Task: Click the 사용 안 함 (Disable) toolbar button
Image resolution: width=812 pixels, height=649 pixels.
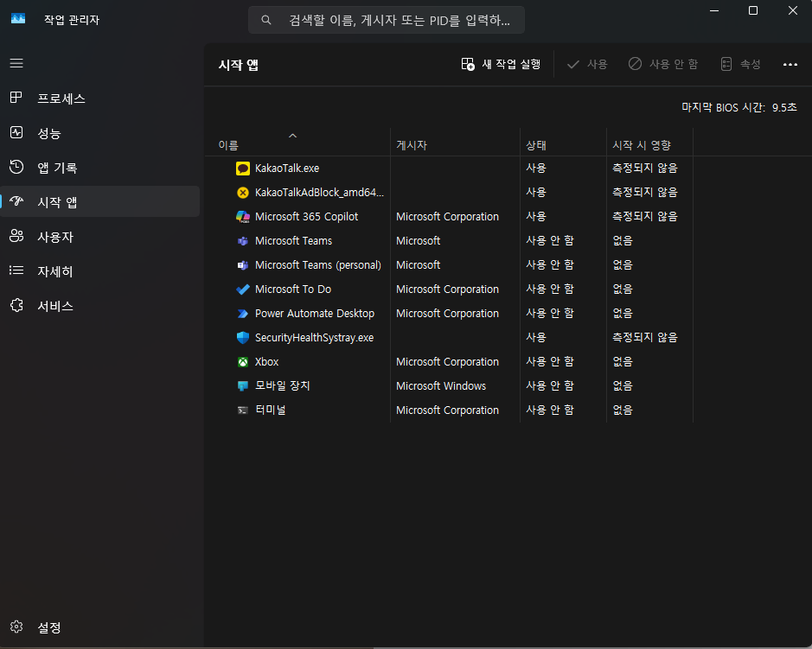Action: (663, 64)
